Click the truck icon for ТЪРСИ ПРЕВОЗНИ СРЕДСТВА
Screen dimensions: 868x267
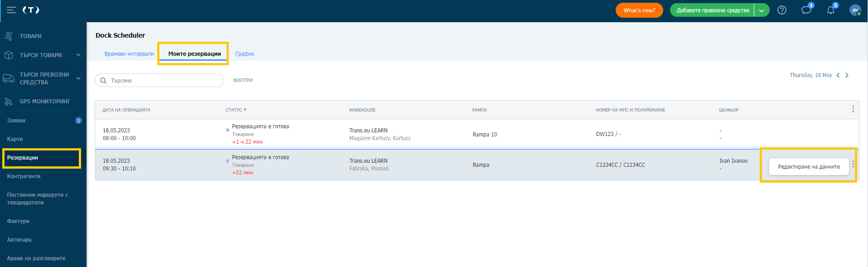coord(9,78)
